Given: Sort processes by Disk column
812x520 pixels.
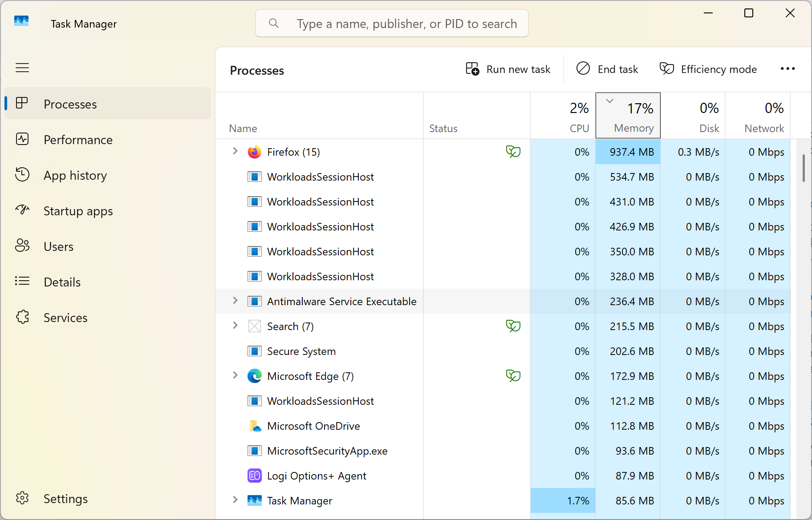Looking at the screenshot, I should pyautogui.click(x=693, y=116).
